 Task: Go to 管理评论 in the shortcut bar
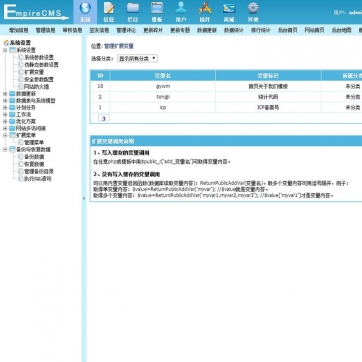click(x=126, y=30)
